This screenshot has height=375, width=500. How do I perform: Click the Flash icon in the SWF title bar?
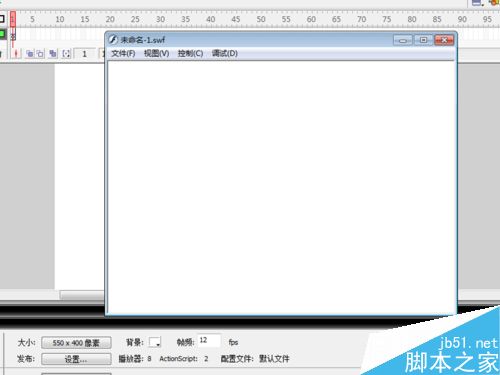pyautogui.click(x=113, y=40)
